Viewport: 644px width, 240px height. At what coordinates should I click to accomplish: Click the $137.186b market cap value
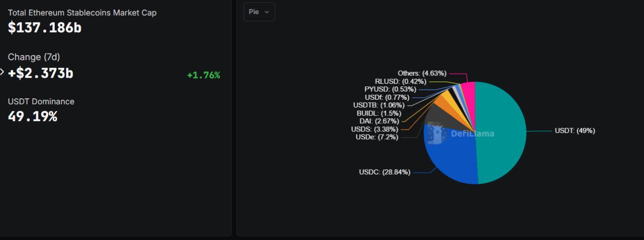(x=45, y=28)
